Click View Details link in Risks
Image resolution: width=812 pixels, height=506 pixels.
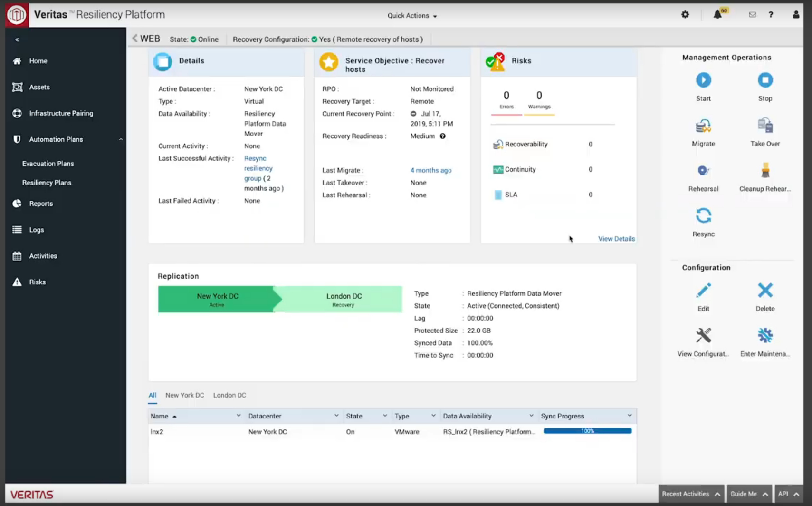point(616,239)
